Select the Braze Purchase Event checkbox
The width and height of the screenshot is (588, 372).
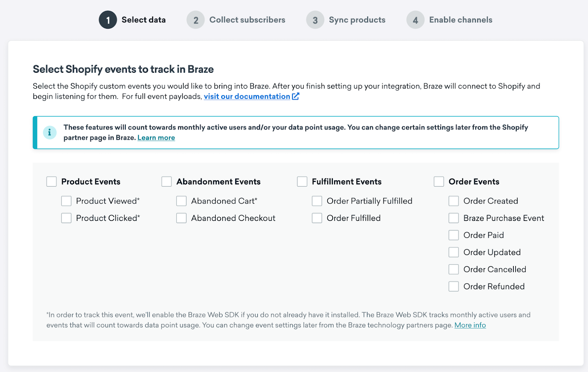tap(453, 218)
